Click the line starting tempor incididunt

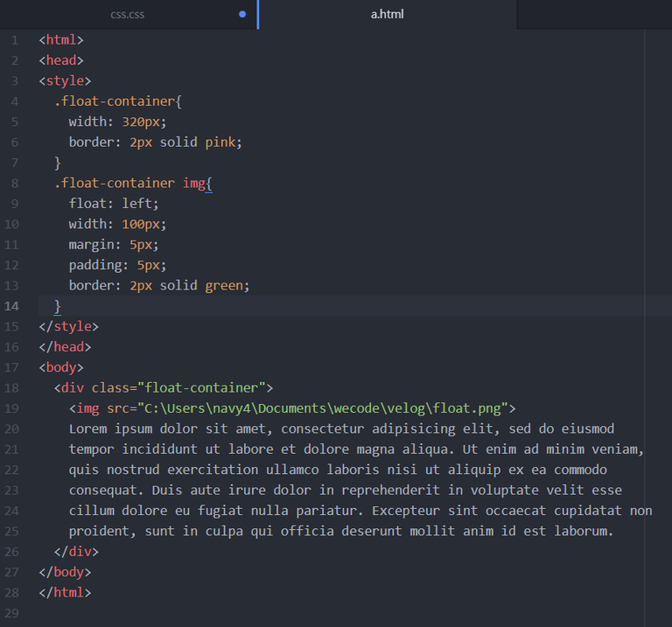point(357,449)
